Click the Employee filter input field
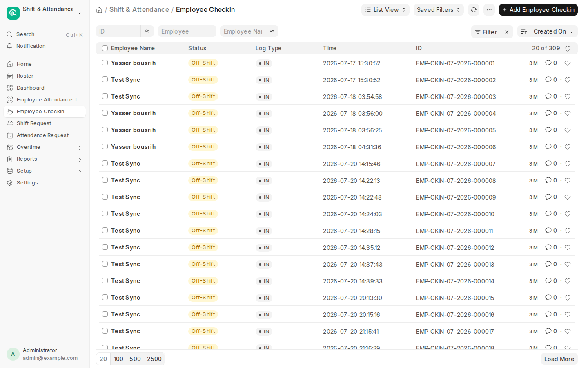 tap(187, 31)
